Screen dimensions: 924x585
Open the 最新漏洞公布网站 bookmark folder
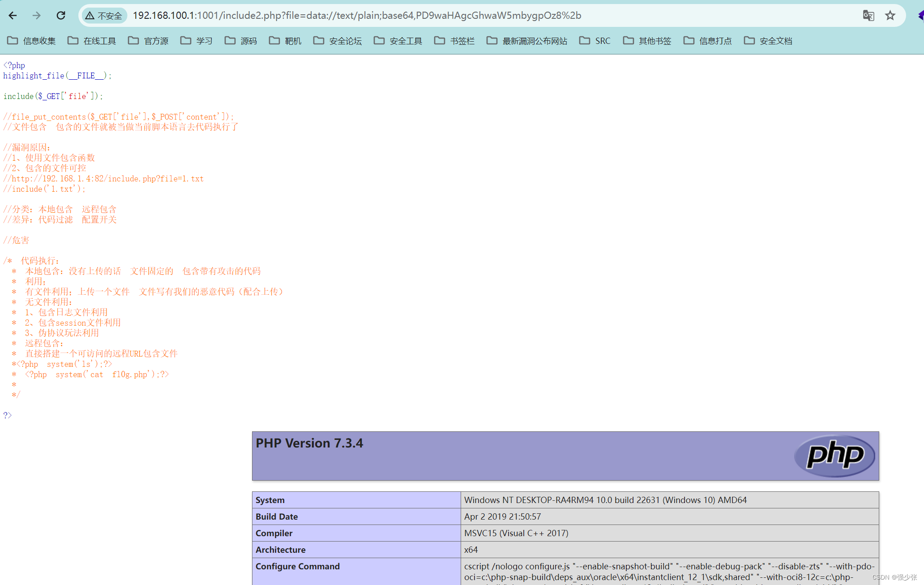[x=527, y=41]
